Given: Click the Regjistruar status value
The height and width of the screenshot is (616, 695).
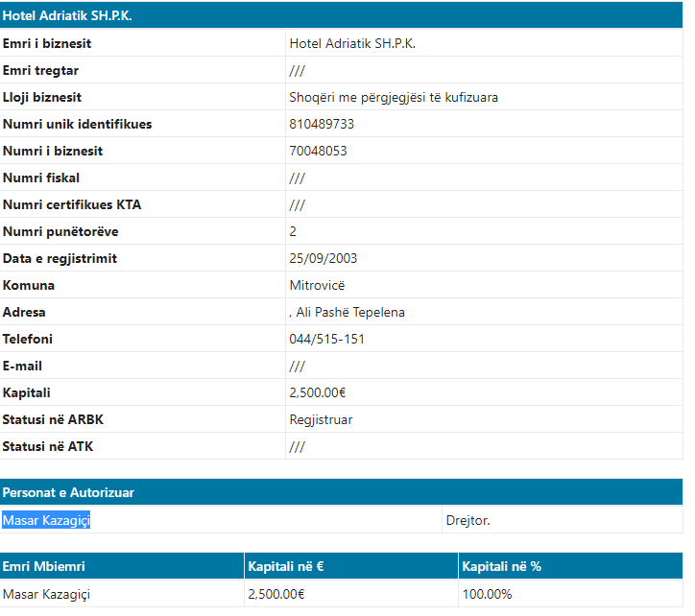Looking at the screenshot, I should pos(321,419).
